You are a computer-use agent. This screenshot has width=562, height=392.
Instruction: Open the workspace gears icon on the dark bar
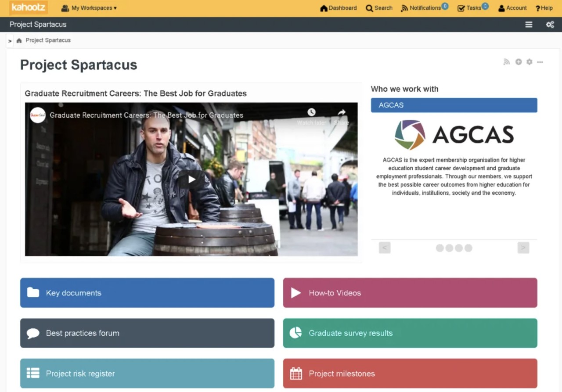pos(550,25)
